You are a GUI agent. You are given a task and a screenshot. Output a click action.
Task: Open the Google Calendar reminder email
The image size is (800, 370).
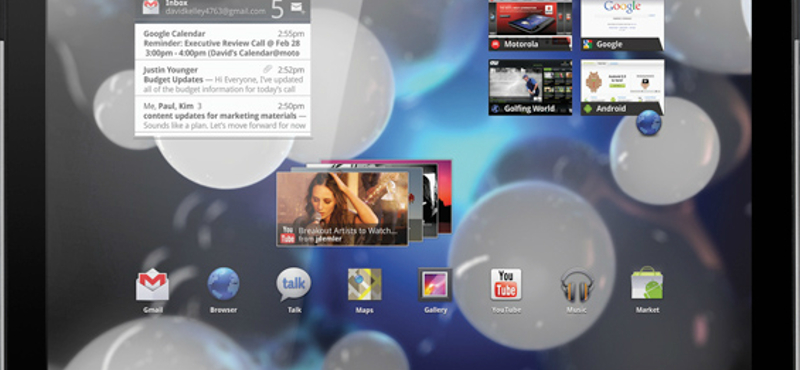coord(223,43)
